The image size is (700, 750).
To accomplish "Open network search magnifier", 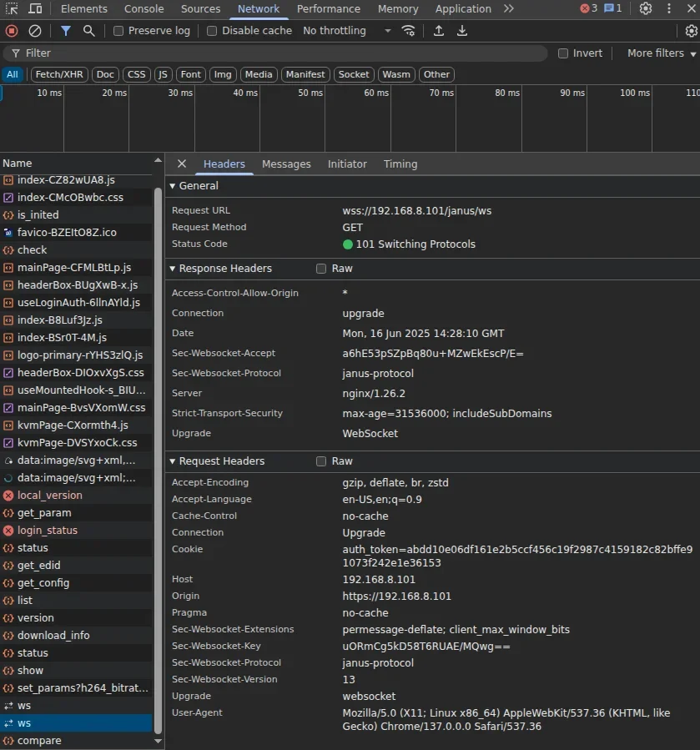I will pyautogui.click(x=89, y=31).
